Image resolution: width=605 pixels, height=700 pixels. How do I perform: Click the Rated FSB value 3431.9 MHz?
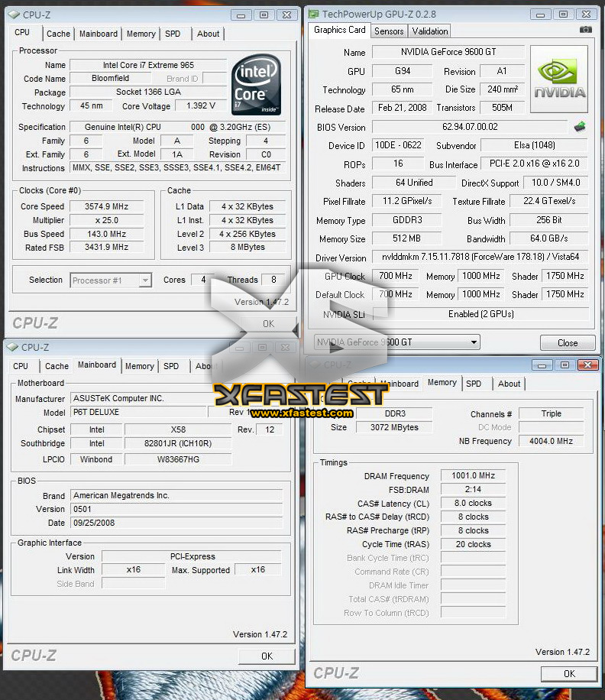[x=107, y=247]
